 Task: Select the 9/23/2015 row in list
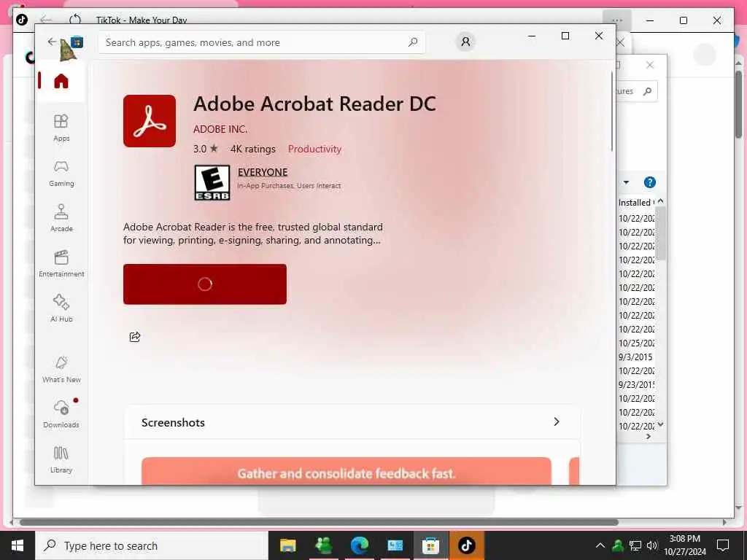(635, 384)
